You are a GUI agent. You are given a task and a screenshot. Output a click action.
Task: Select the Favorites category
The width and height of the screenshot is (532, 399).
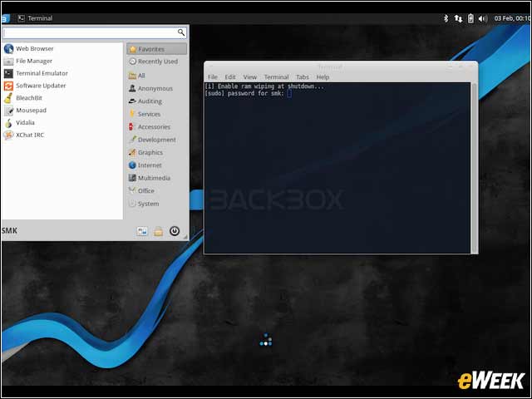pos(157,49)
